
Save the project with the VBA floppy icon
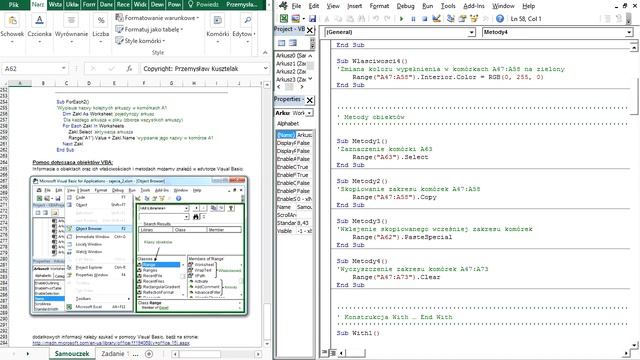tap(313, 18)
